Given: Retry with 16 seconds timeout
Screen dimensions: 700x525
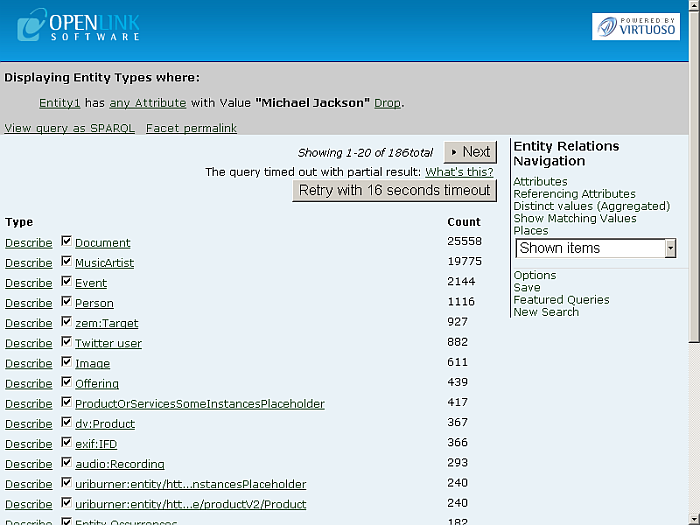Looking at the screenshot, I should click(395, 190).
